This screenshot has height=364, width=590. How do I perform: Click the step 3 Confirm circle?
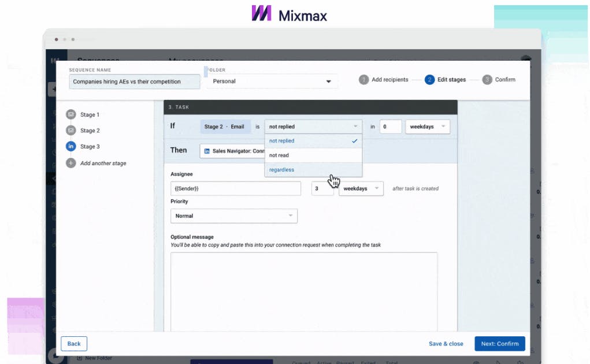pos(486,80)
